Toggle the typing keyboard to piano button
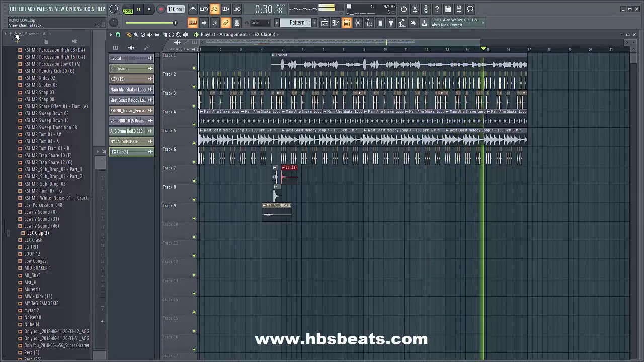The height and width of the screenshot is (362, 644). click(193, 23)
